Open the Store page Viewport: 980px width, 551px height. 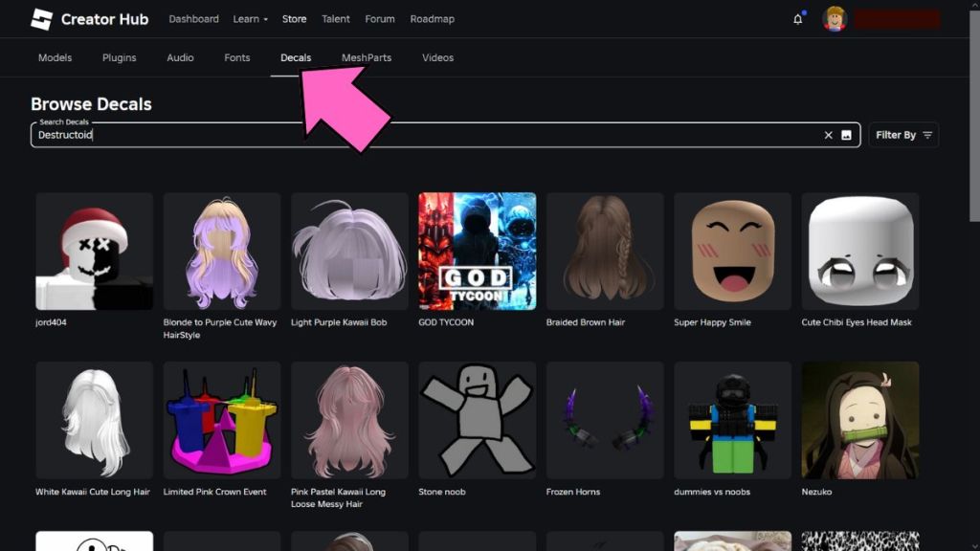(x=294, y=18)
